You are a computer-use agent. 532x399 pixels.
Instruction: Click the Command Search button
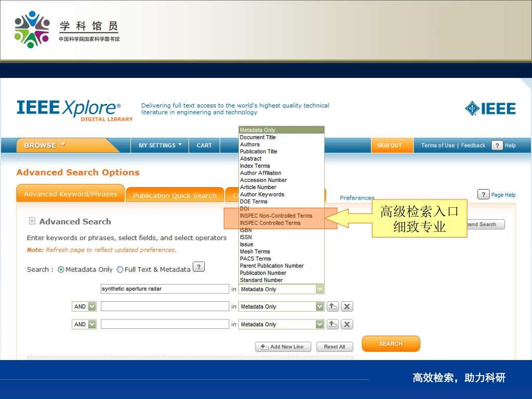pos(486,224)
